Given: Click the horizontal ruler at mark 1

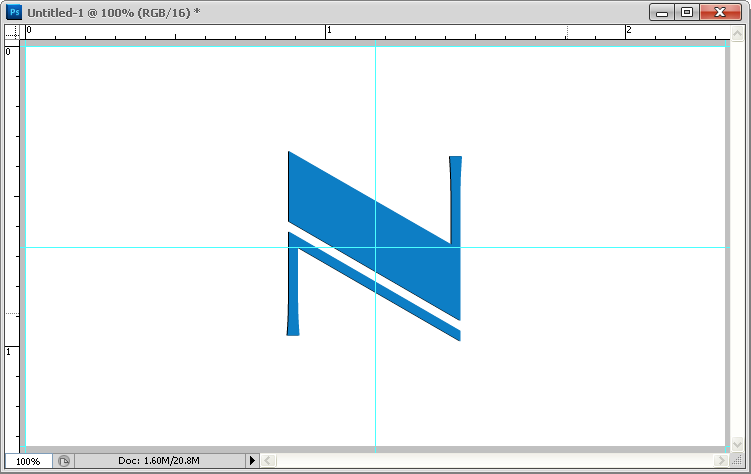Looking at the screenshot, I should coord(328,31).
